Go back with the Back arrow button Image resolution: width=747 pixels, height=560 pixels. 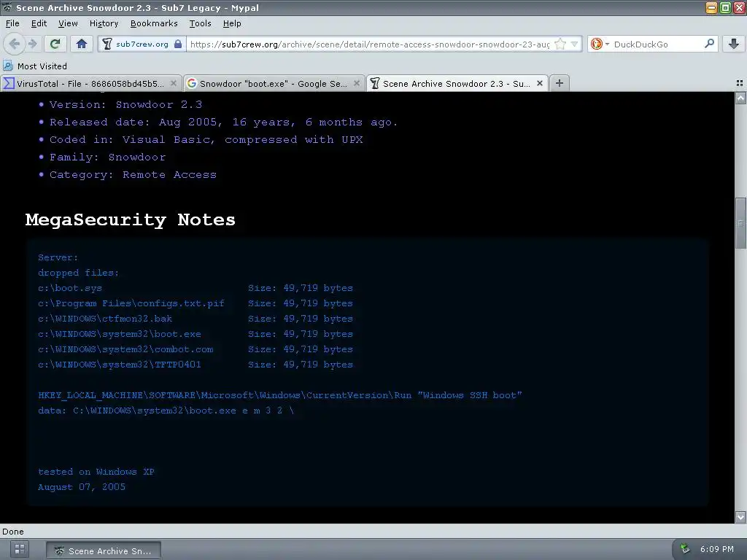(x=15, y=44)
